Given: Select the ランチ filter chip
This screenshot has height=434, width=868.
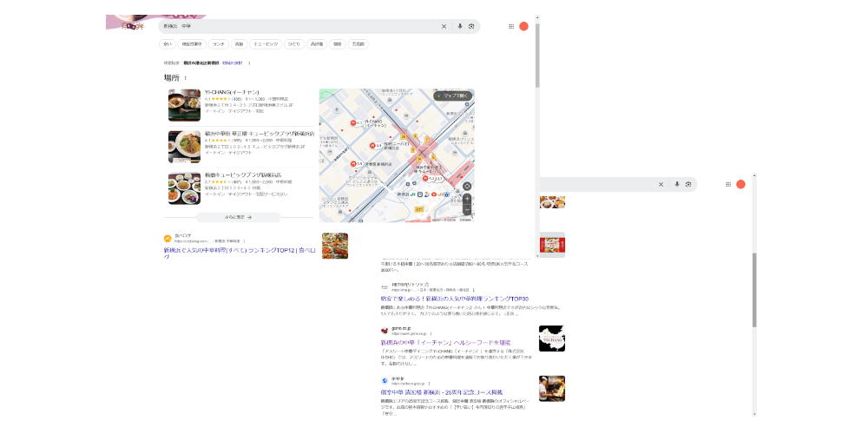Looking at the screenshot, I should pyautogui.click(x=218, y=43).
